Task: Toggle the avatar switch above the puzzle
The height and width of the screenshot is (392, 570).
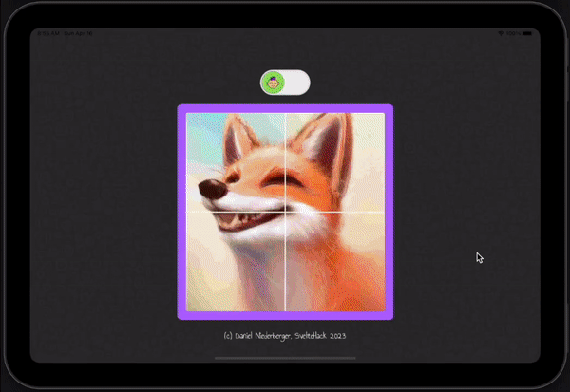Action: [285, 83]
